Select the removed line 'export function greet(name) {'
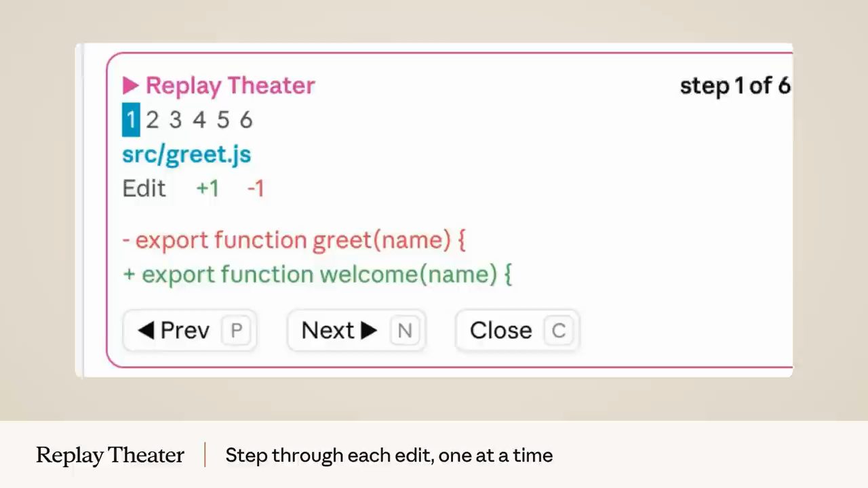Viewport: 868px width, 488px height. pos(294,241)
